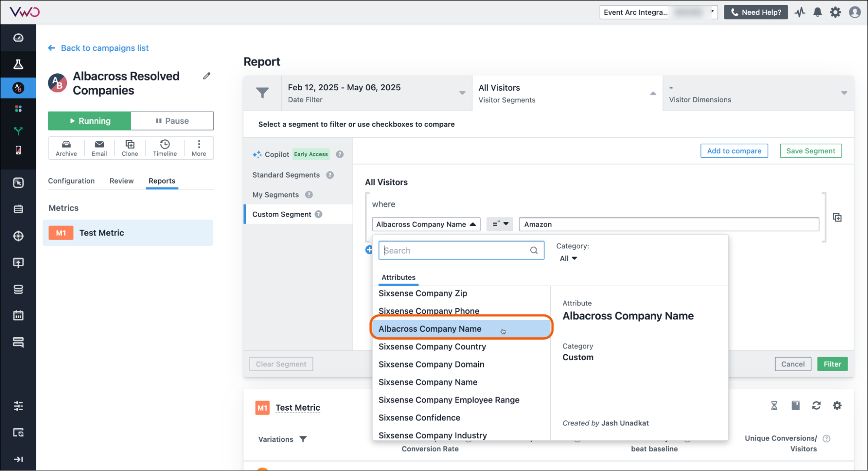Open the calendar plan icon in sidebar

tap(18, 316)
